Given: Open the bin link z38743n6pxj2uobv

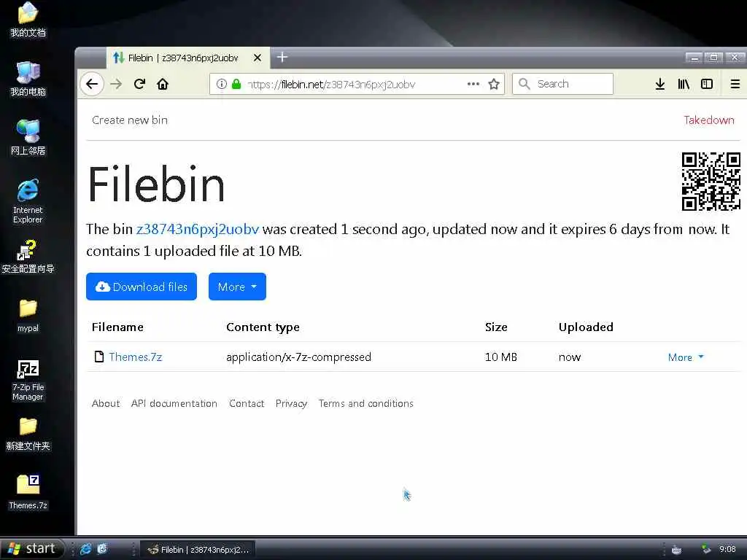Looking at the screenshot, I should click(198, 229).
